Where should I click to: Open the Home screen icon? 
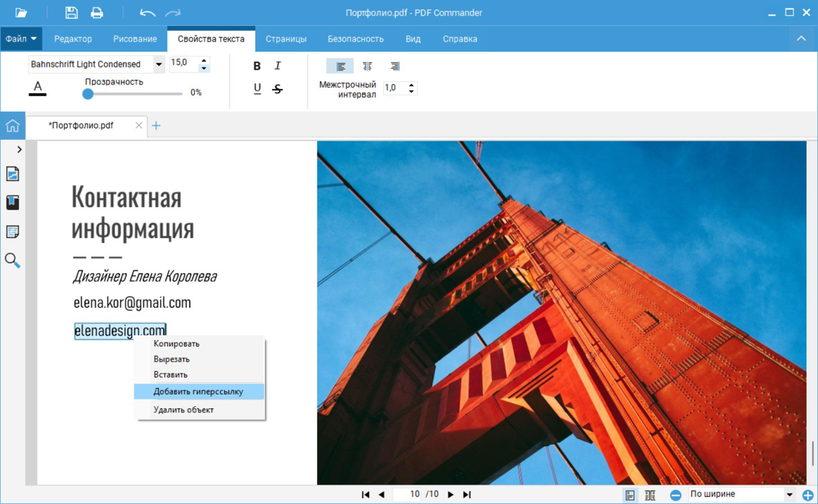[x=12, y=126]
